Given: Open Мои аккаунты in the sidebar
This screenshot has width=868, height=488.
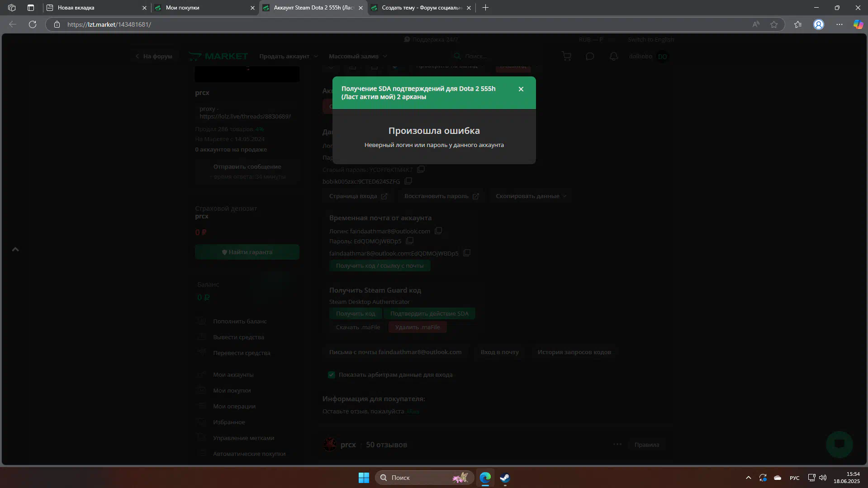Looking at the screenshot, I should tap(233, 374).
